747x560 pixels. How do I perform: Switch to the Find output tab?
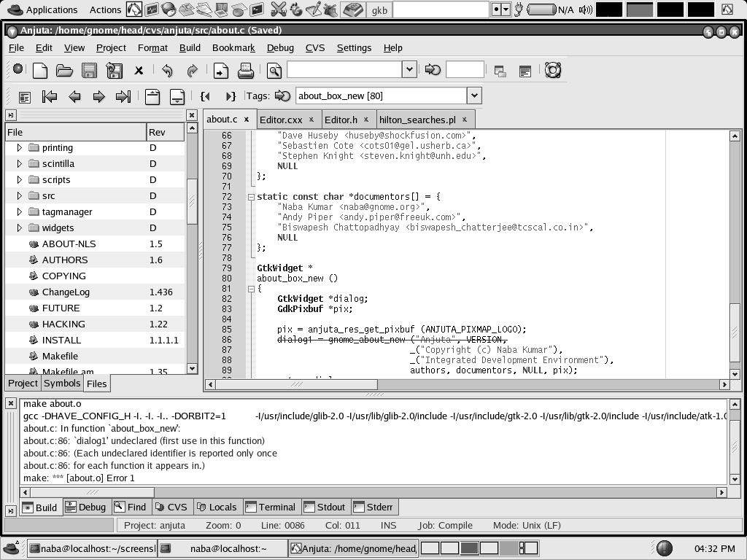click(131, 507)
